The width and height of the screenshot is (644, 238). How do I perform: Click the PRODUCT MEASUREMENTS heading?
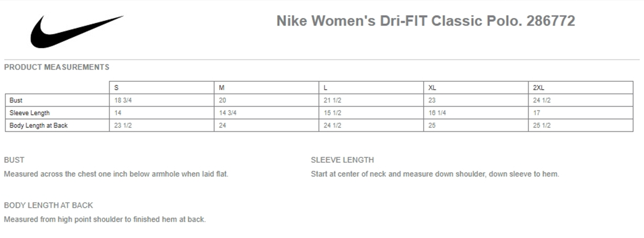pyautogui.click(x=56, y=67)
